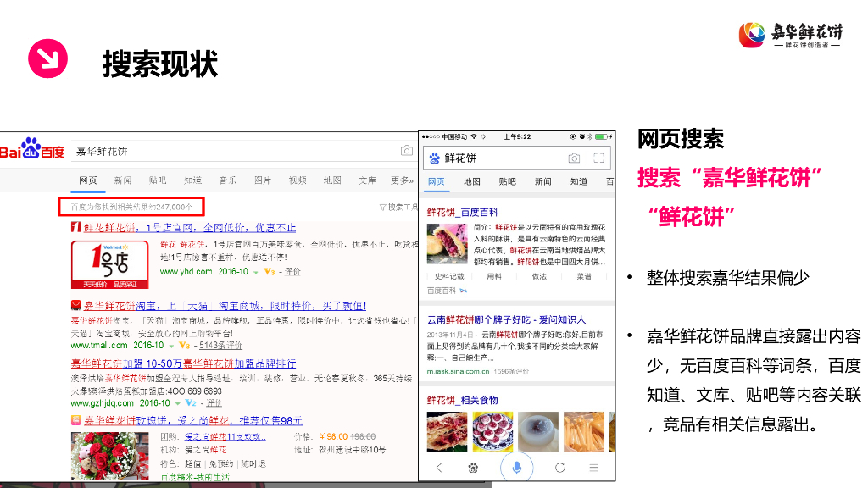The width and height of the screenshot is (868, 488).
Task: Tap the mobile search field with 鲜花饼
Action: click(x=516, y=158)
